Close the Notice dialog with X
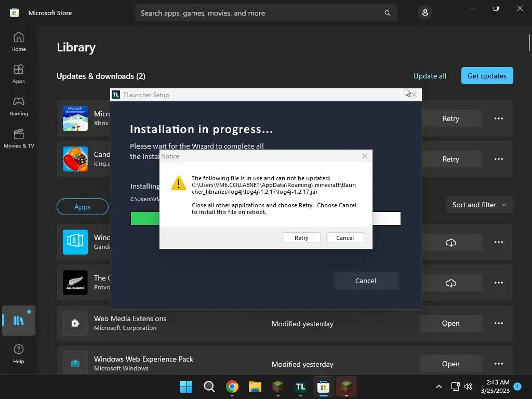The image size is (532, 399). tap(365, 156)
